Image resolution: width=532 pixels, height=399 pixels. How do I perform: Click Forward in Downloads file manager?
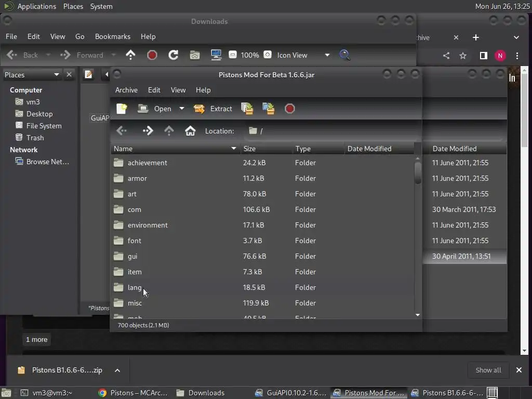[x=82, y=55]
